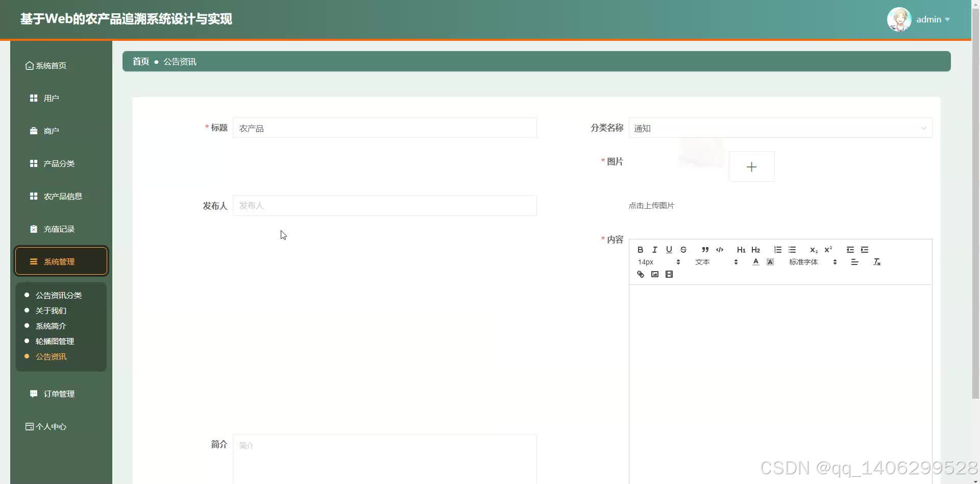This screenshot has height=484, width=980.
Task: Insert a code block in the editor
Action: [x=720, y=250]
